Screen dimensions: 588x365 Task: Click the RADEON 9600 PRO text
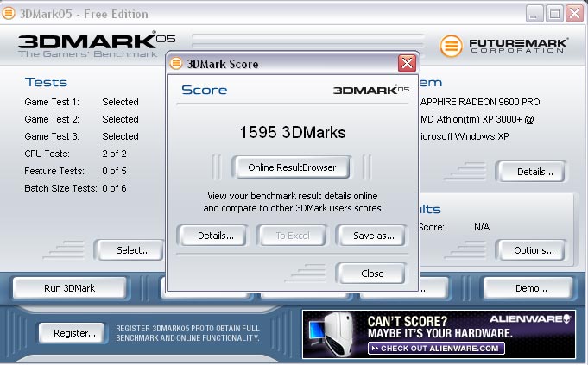point(480,102)
